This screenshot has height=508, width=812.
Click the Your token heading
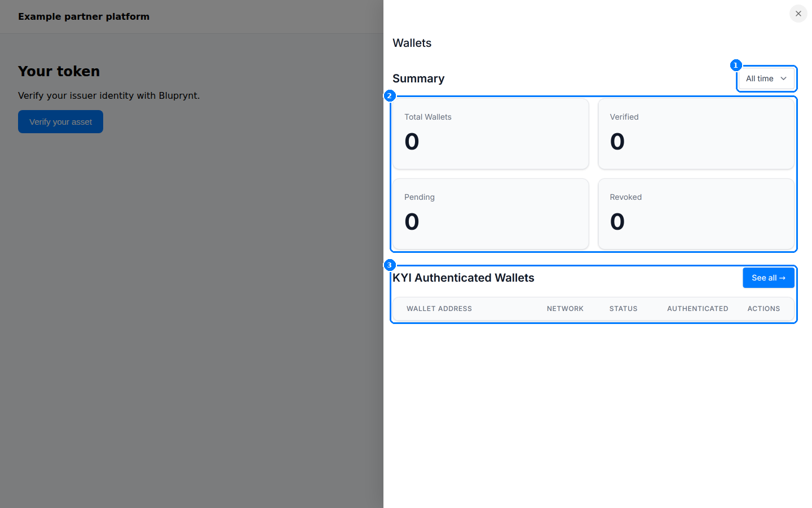[x=59, y=71]
